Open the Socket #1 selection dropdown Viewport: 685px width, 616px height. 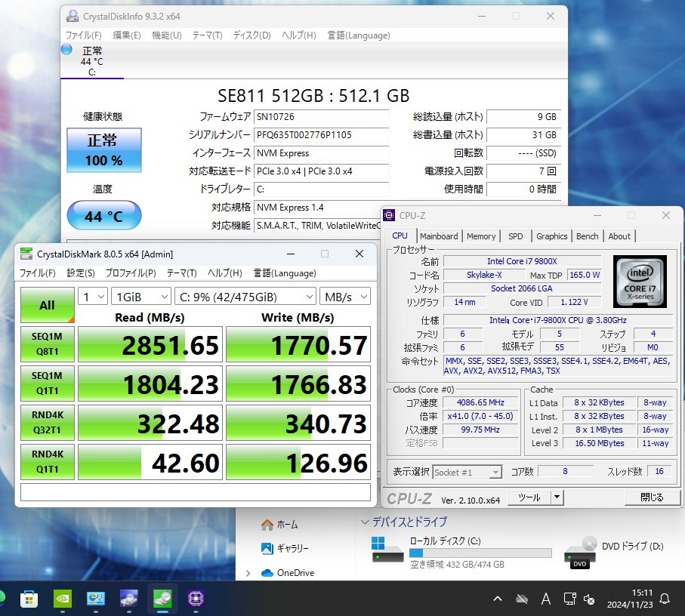(x=467, y=472)
